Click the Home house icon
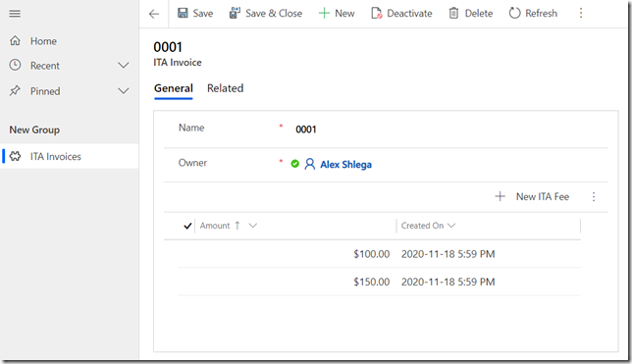 click(x=15, y=40)
